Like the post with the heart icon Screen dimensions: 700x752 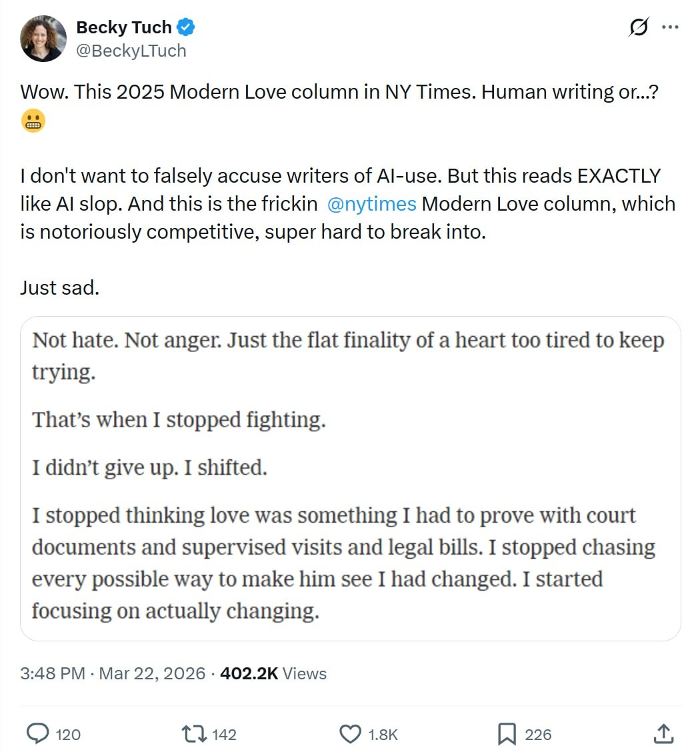pos(350,734)
